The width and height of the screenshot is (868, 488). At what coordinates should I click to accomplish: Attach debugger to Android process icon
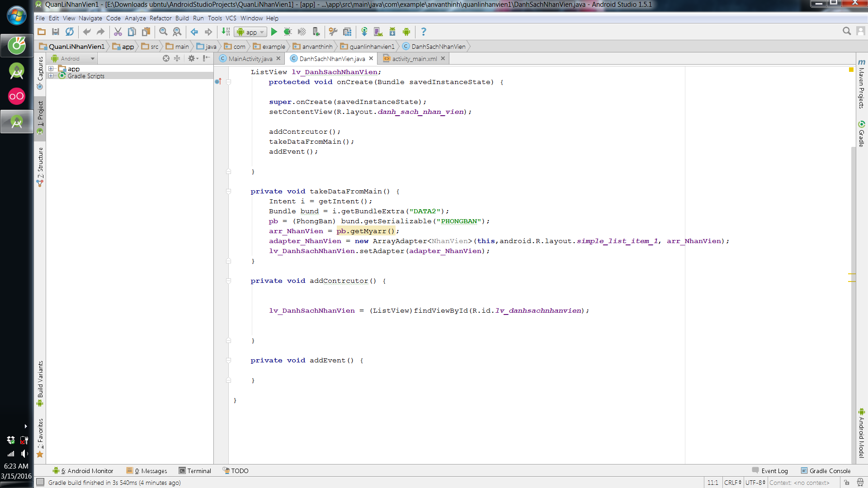click(x=316, y=32)
